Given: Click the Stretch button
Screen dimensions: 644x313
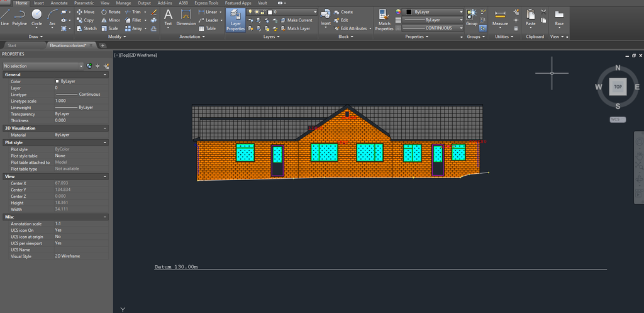Looking at the screenshot, I should pos(87,28).
